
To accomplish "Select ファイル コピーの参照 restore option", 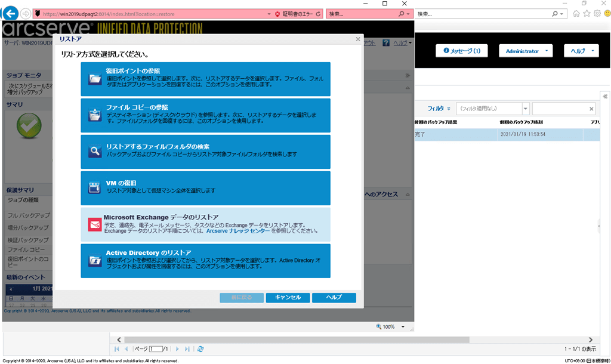I will tap(205, 115).
